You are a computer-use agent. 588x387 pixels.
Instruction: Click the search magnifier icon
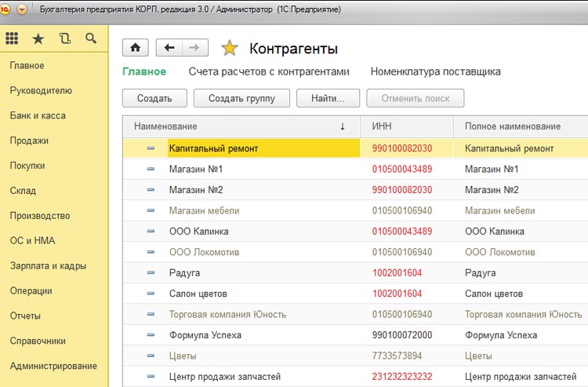pyautogui.click(x=91, y=38)
